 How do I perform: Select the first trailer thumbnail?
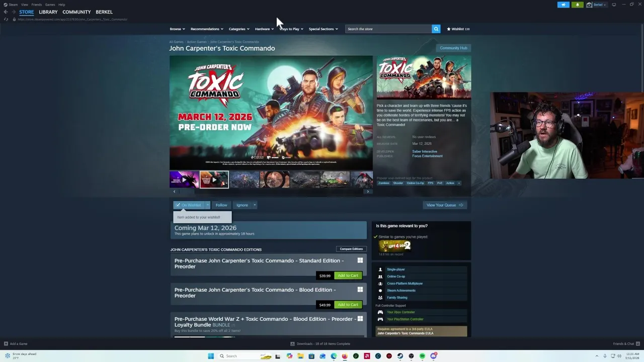coord(184,179)
